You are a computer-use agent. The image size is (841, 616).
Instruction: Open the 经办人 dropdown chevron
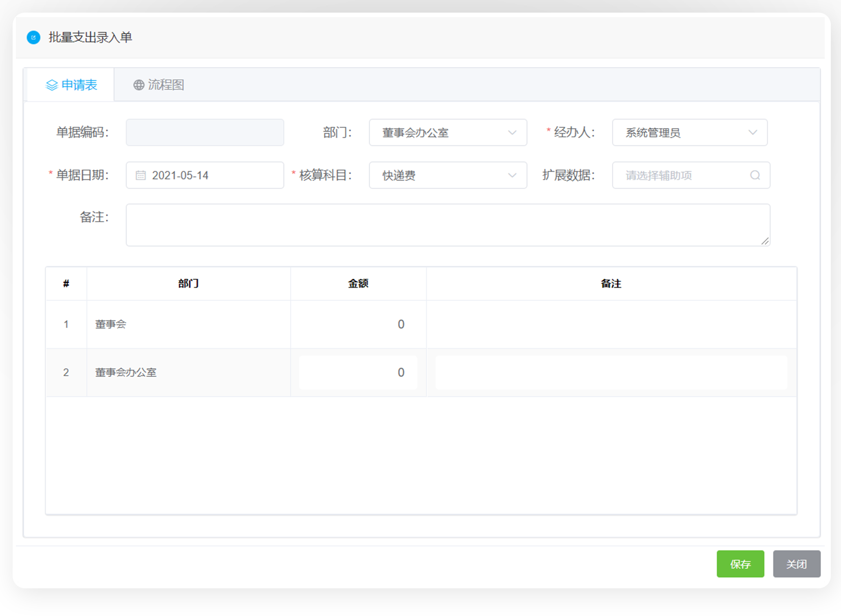pyautogui.click(x=752, y=133)
